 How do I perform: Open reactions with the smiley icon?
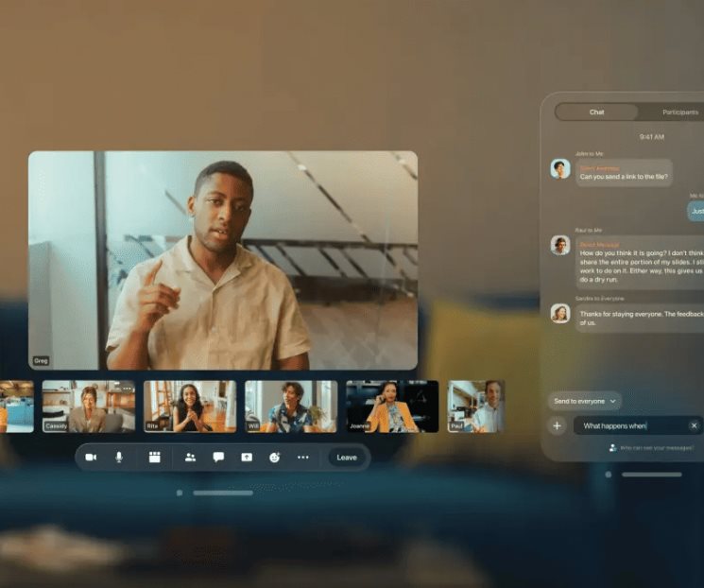pos(274,458)
